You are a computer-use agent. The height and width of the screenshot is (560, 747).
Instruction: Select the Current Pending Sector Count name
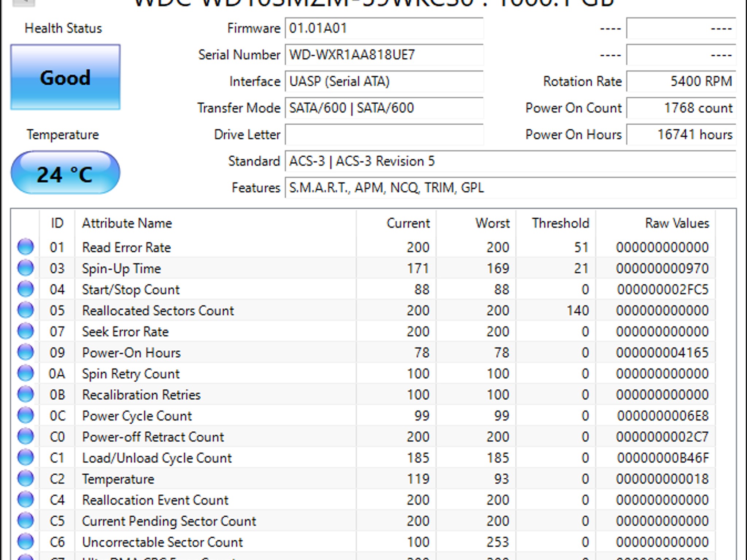click(169, 521)
